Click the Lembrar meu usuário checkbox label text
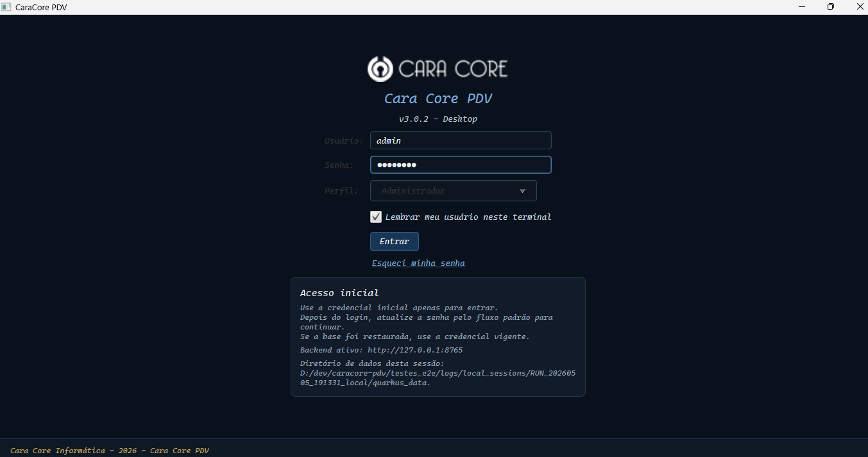Image resolution: width=868 pixels, height=457 pixels. (x=468, y=217)
